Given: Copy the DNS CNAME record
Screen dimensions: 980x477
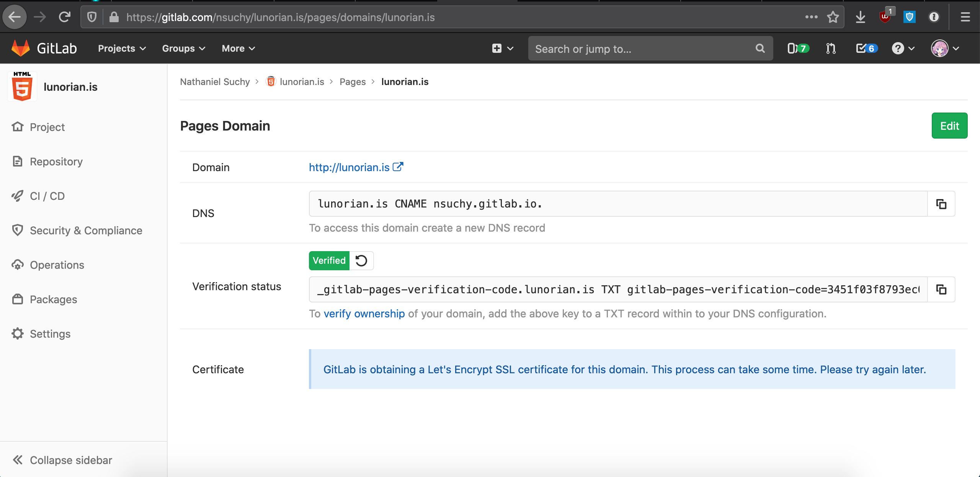Looking at the screenshot, I should pyautogui.click(x=941, y=204).
